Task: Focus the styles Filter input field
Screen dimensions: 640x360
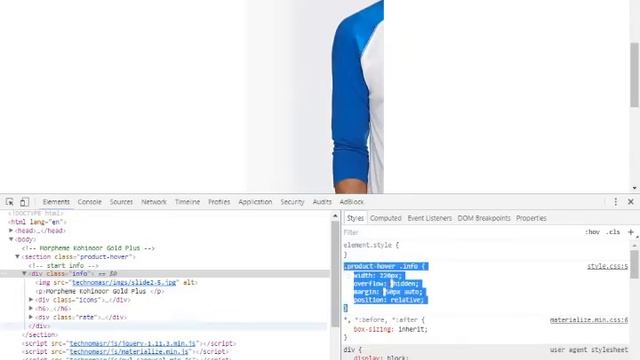Action: tap(461, 232)
